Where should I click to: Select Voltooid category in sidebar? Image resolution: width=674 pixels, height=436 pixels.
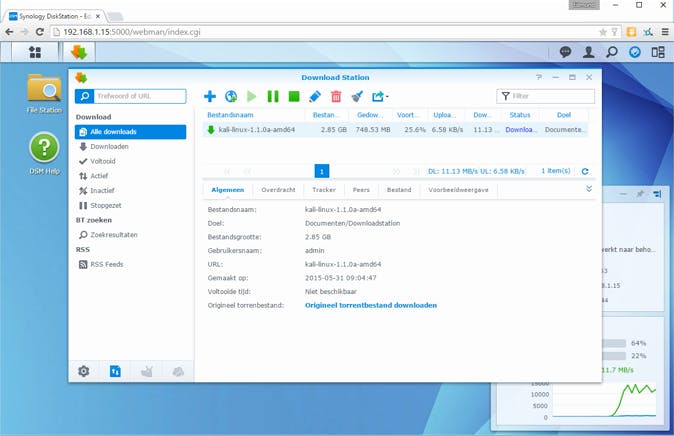click(x=130, y=161)
